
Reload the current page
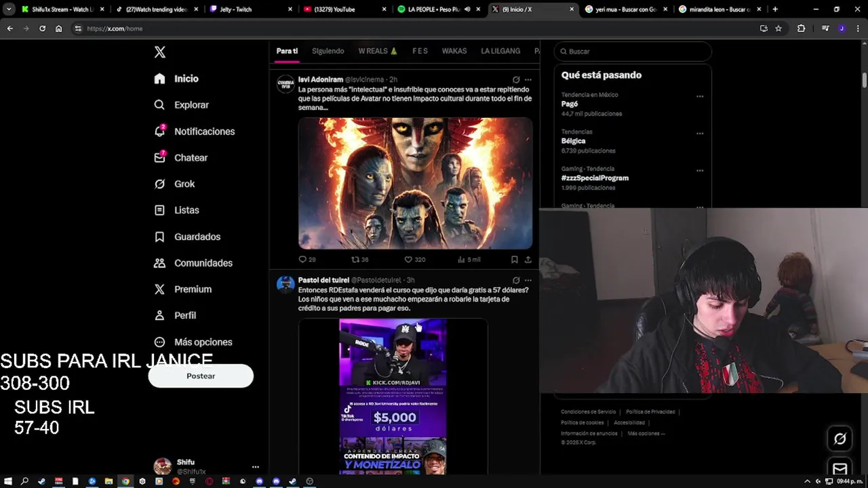pos(42,28)
